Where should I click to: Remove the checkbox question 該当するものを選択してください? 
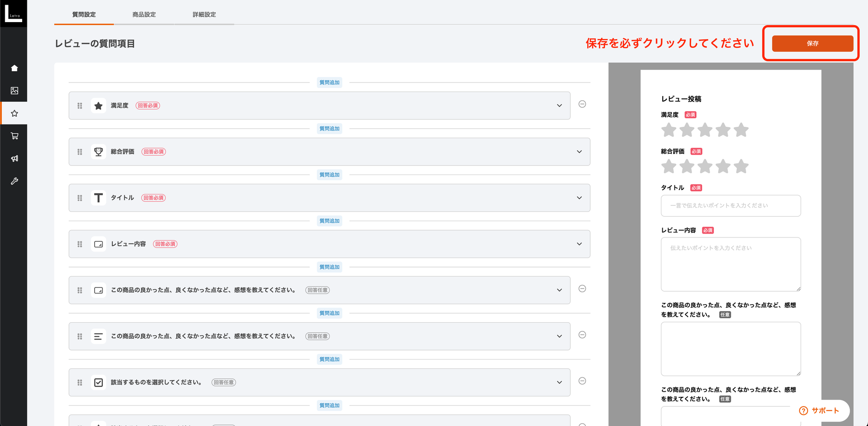[x=582, y=381]
